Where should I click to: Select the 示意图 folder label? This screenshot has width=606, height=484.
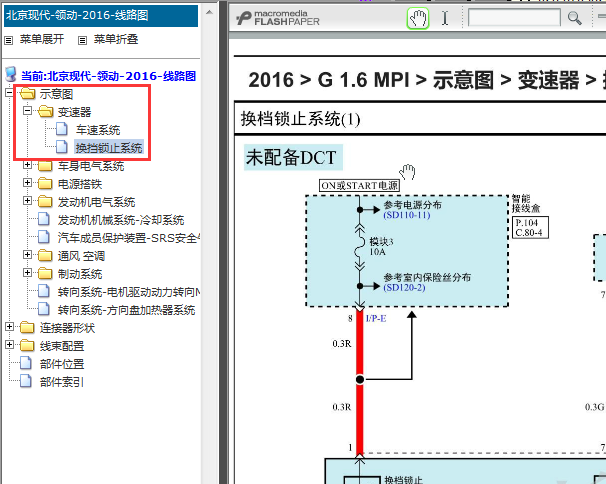coord(56,94)
